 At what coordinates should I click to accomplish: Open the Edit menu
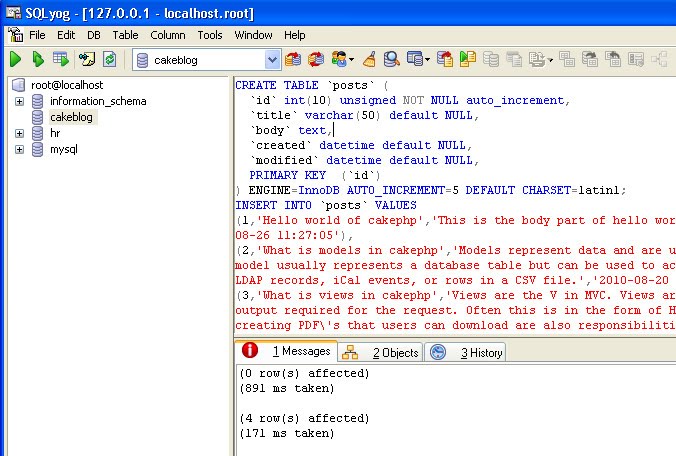(66, 35)
